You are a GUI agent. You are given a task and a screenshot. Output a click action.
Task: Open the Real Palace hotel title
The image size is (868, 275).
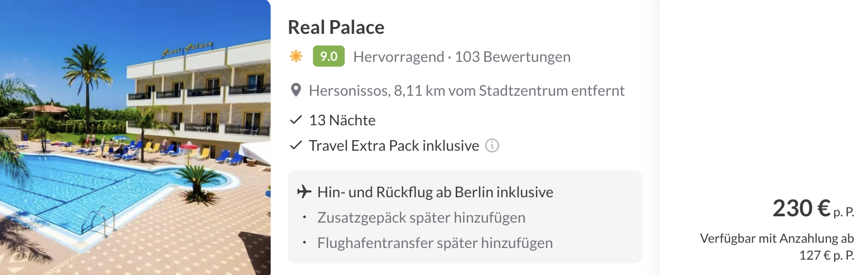click(x=336, y=27)
